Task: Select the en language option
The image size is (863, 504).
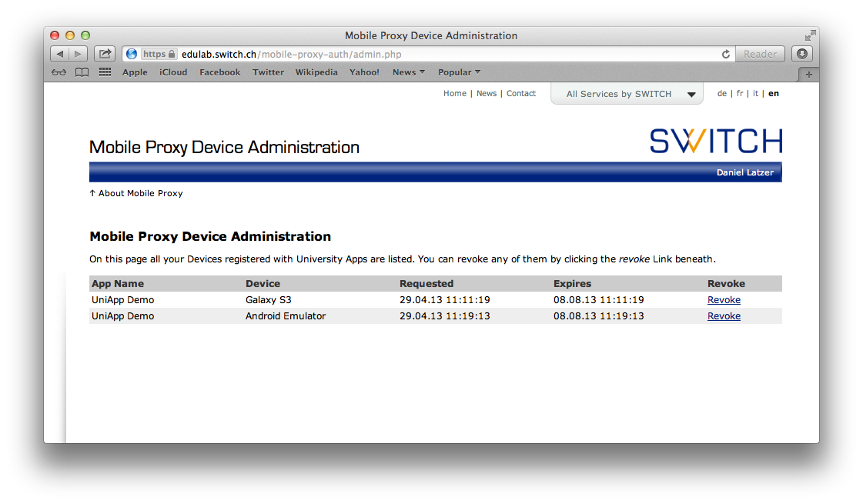Action: point(773,94)
